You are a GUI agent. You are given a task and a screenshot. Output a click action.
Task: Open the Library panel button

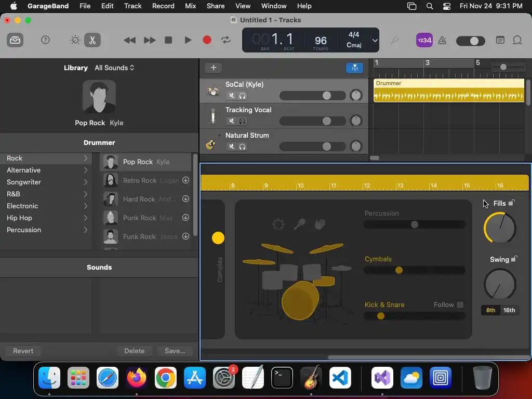click(x=15, y=40)
